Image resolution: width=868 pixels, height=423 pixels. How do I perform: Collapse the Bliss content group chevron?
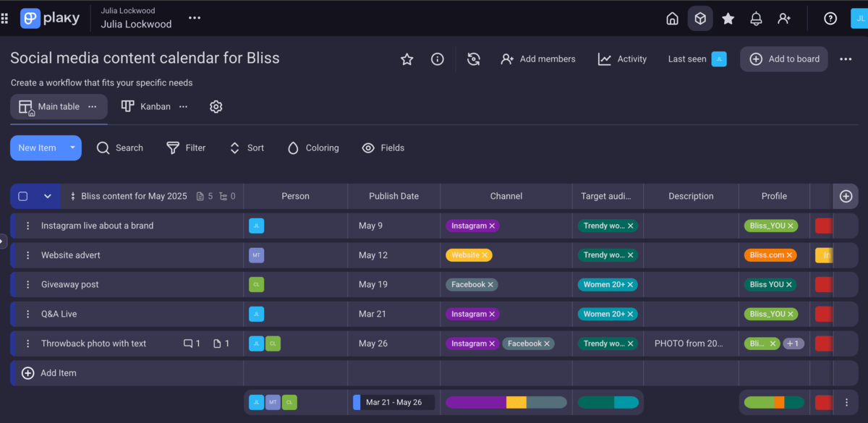(x=48, y=196)
